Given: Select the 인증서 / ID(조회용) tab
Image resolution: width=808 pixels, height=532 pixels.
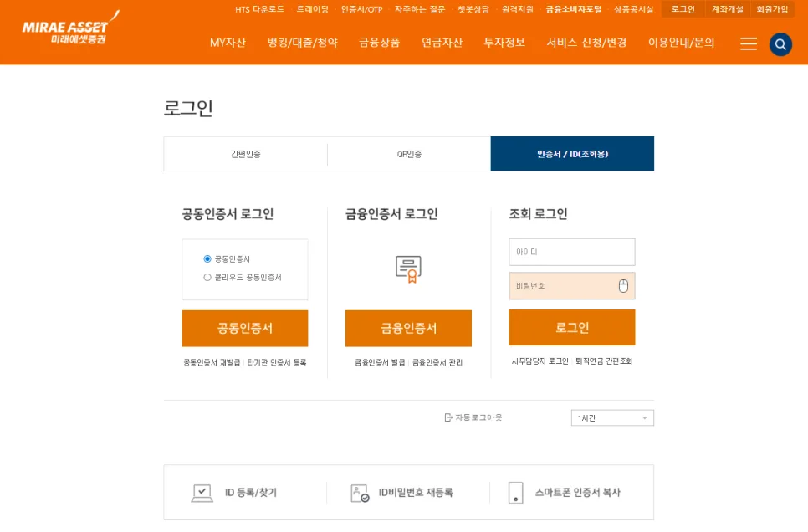Looking at the screenshot, I should (x=572, y=154).
